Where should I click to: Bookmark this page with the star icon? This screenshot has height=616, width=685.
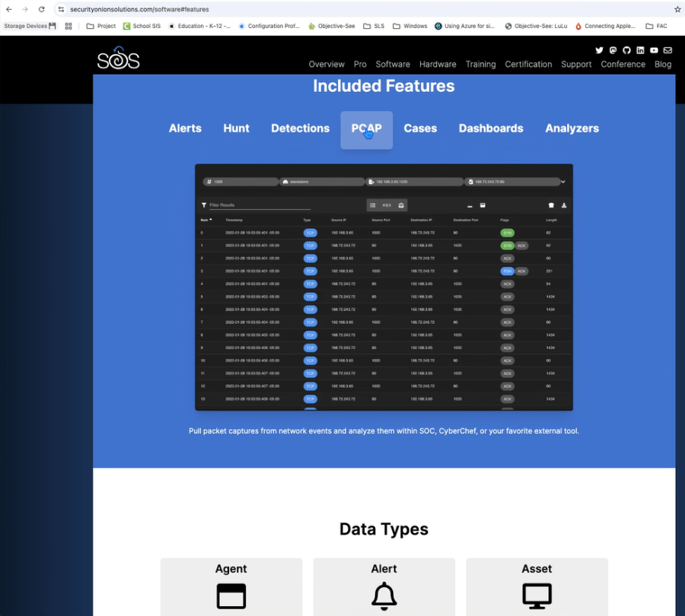(x=677, y=9)
